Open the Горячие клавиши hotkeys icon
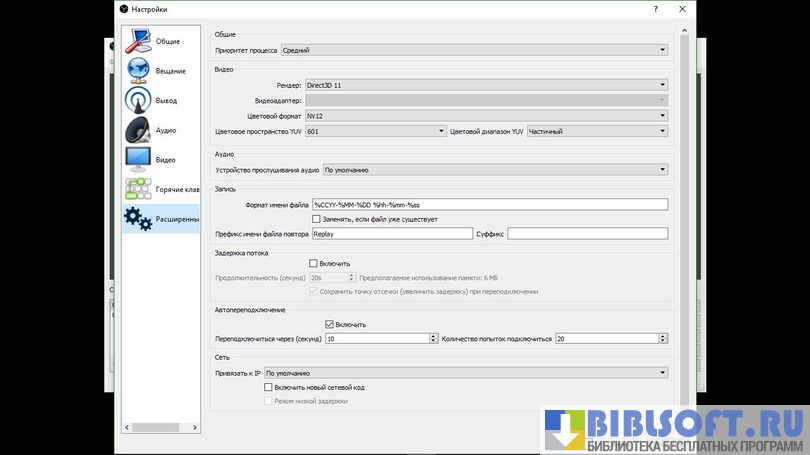 (x=138, y=189)
